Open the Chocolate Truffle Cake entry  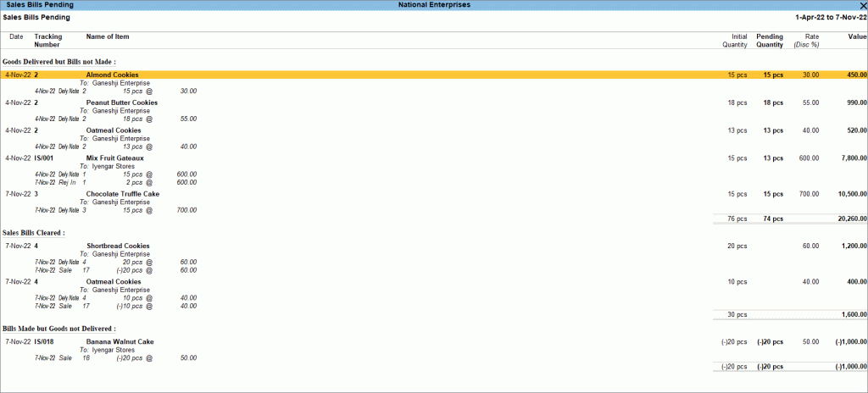(x=123, y=194)
